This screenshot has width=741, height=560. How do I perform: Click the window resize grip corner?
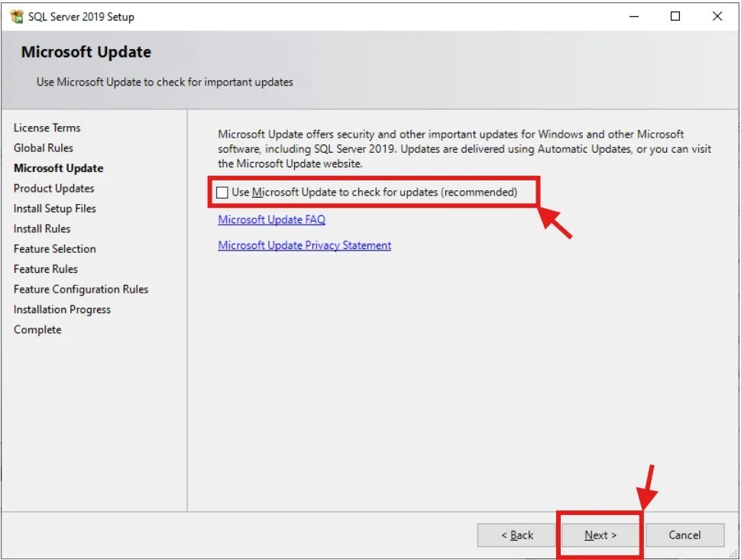click(x=733, y=553)
